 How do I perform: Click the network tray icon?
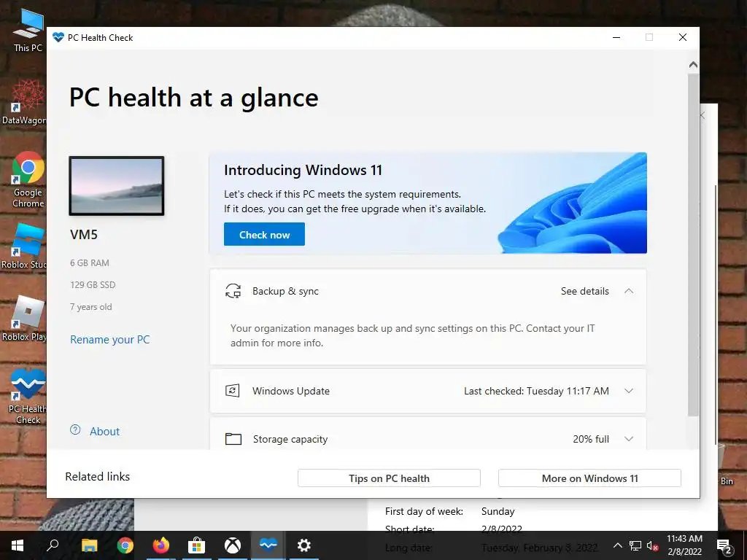point(635,545)
